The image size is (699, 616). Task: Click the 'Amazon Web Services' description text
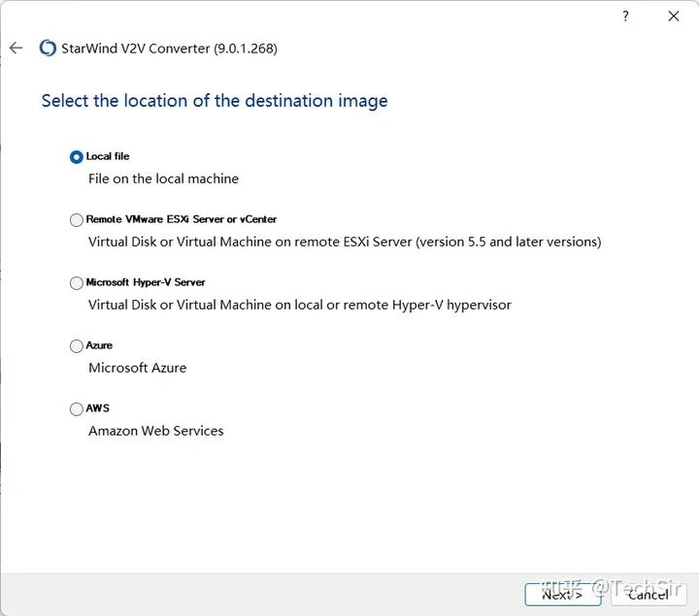coord(155,431)
